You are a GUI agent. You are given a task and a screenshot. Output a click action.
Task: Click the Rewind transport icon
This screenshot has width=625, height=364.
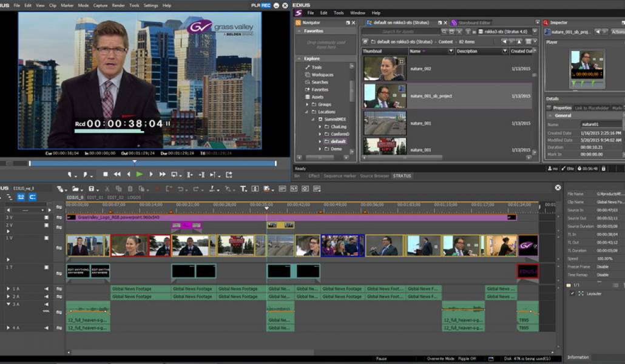tap(117, 175)
